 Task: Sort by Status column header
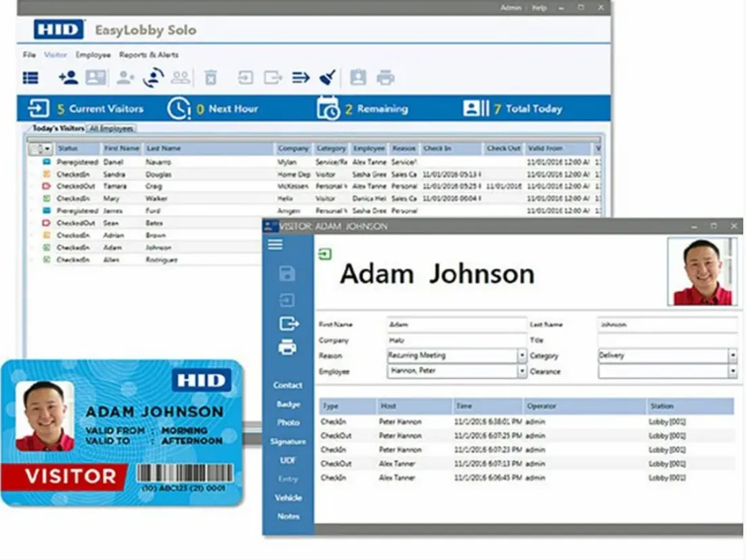(x=76, y=148)
